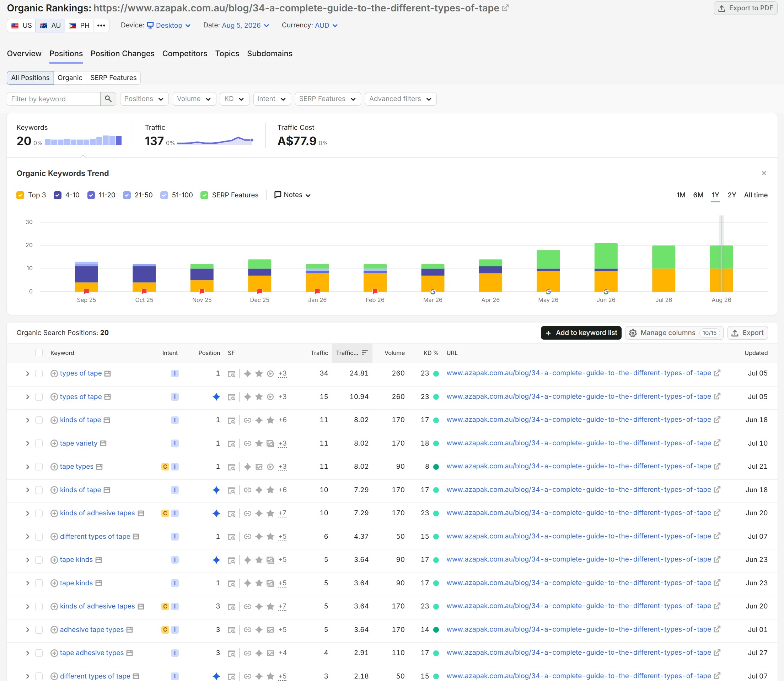Toggle the Top 3 legend checkbox
The image size is (784, 681).
(21, 195)
